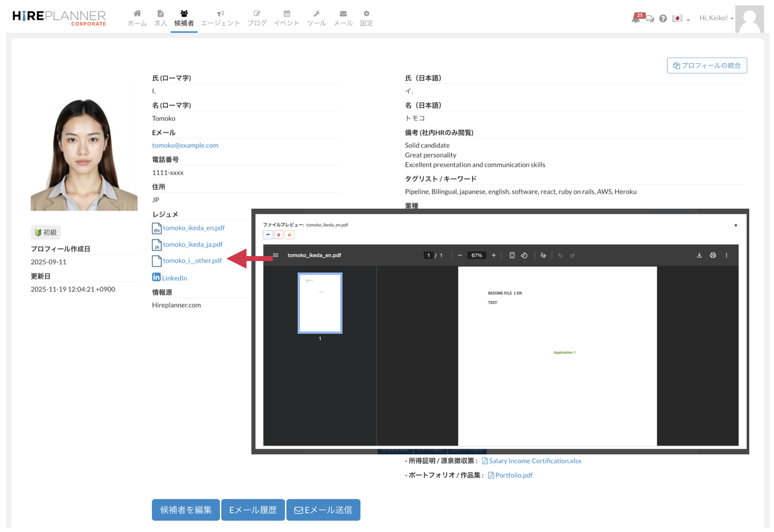Click the zoom in plus button
This screenshot has height=532, width=774.
(x=493, y=255)
